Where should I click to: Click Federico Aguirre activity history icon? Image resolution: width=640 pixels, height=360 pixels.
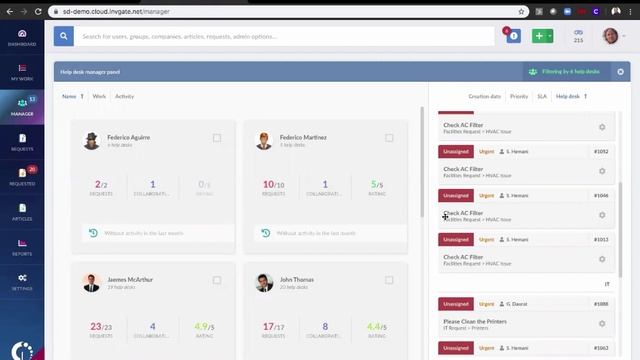point(93,233)
